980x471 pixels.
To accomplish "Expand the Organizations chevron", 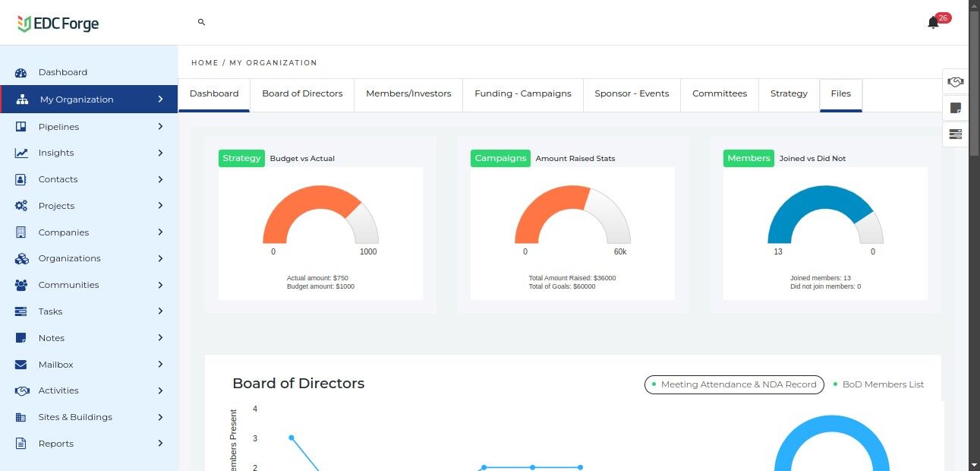I will pos(160,258).
